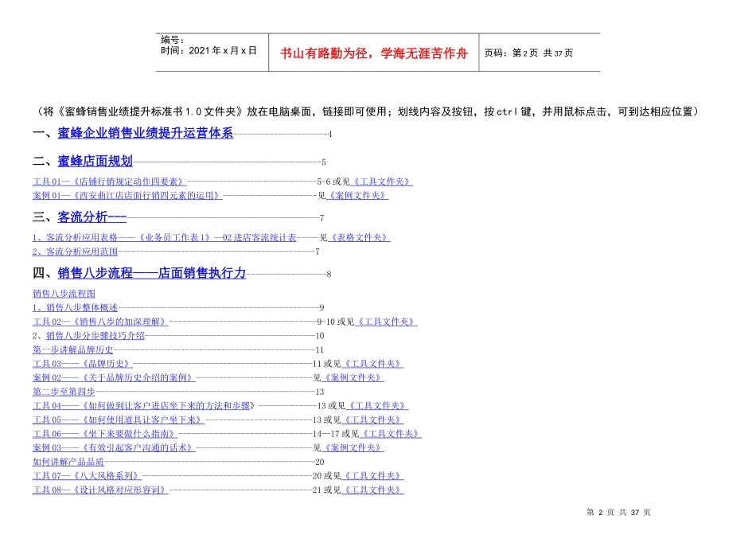Image resolution: width=756 pixels, height=535 pixels.
Task: Select the red motto 书山有路勤为径，学海无涯苦作舟
Action: click(374, 53)
